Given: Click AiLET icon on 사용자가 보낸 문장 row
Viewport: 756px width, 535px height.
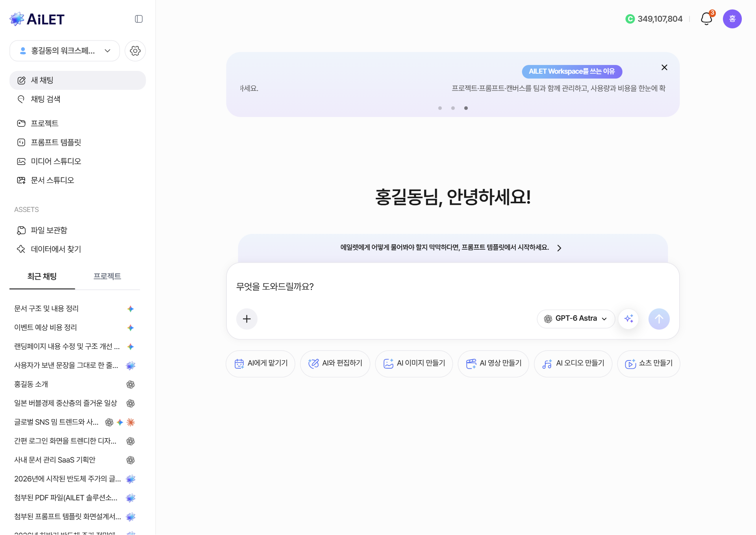Looking at the screenshot, I should point(131,366).
